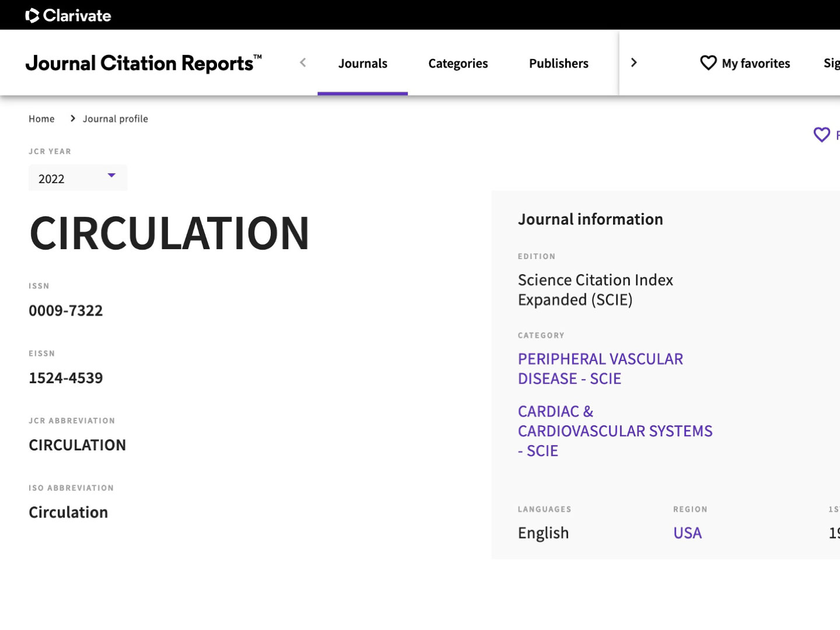Open the JCR Year 2022 dropdown

click(x=78, y=178)
